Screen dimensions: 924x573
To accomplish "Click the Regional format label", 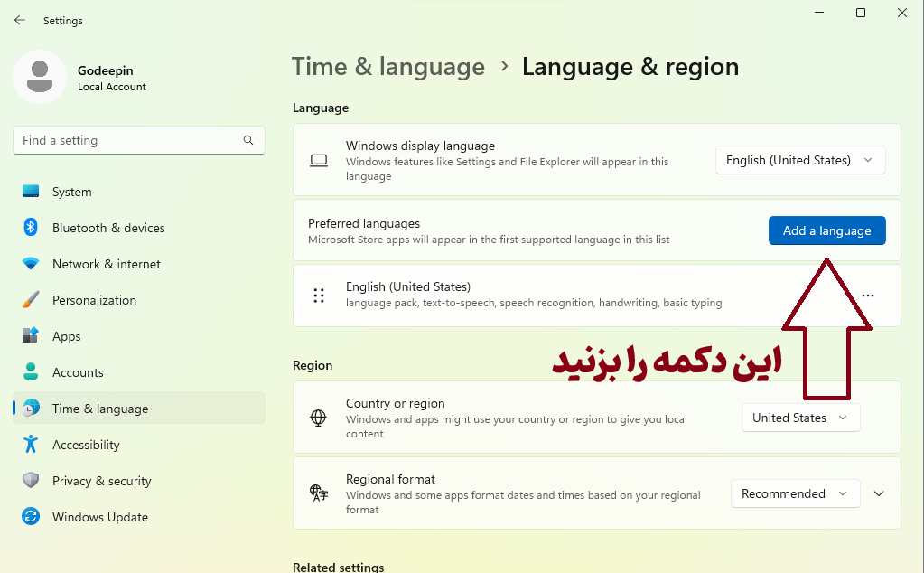I will click(390, 479).
